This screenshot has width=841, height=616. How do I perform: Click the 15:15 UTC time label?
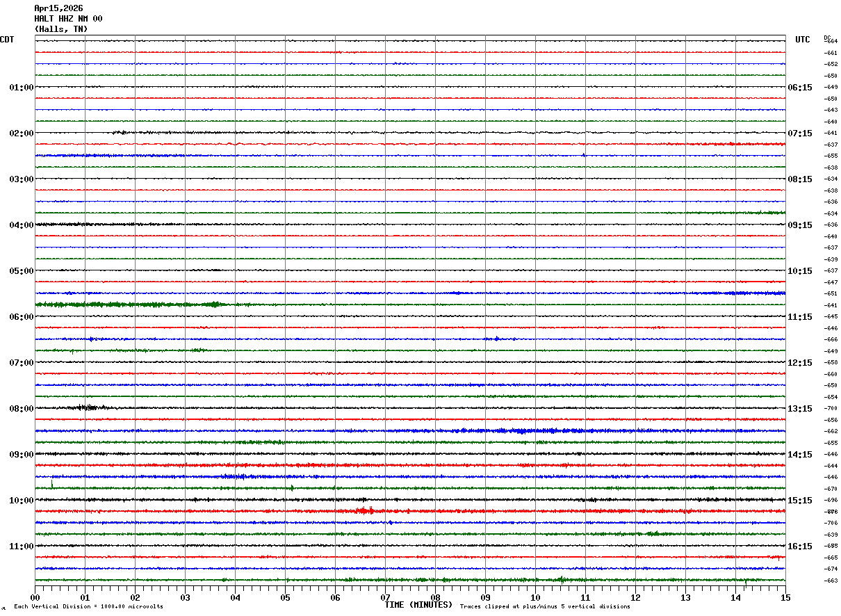click(800, 501)
